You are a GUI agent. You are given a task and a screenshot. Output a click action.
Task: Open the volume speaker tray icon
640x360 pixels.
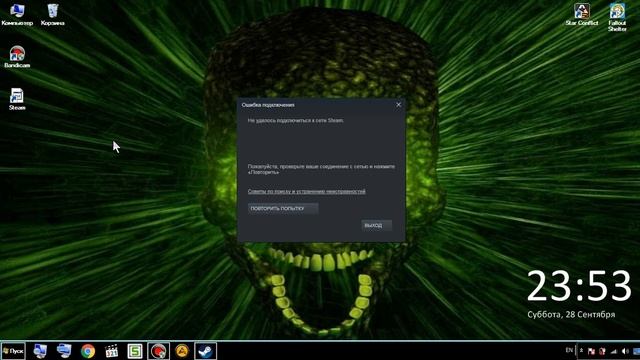(x=625, y=351)
